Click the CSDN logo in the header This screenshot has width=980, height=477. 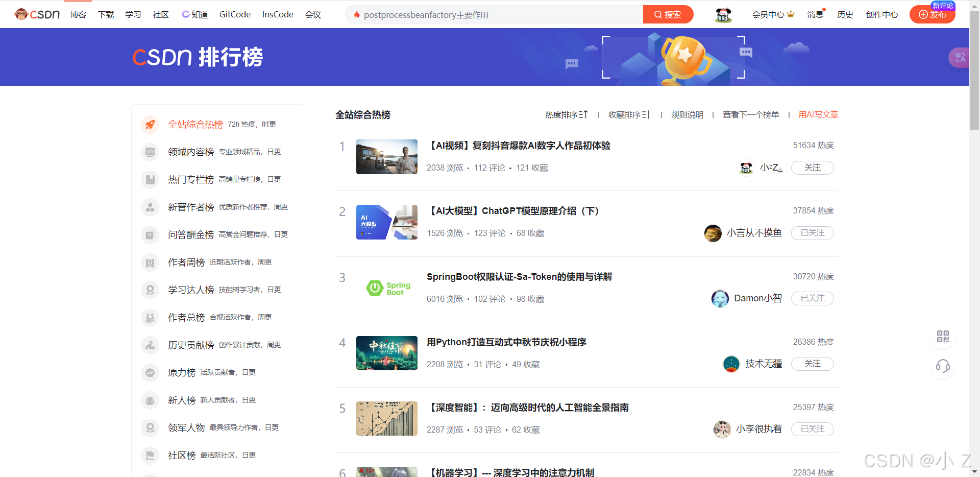[37, 14]
